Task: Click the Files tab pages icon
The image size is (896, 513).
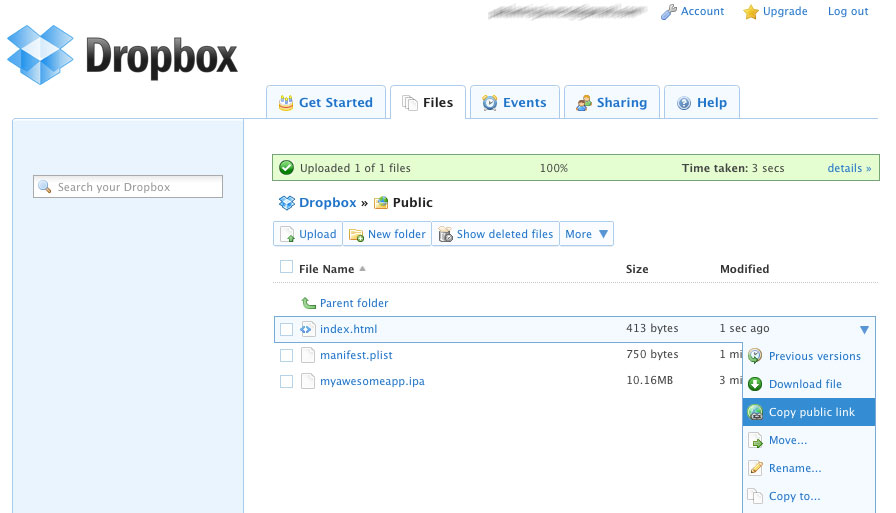Action: click(410, 103)
